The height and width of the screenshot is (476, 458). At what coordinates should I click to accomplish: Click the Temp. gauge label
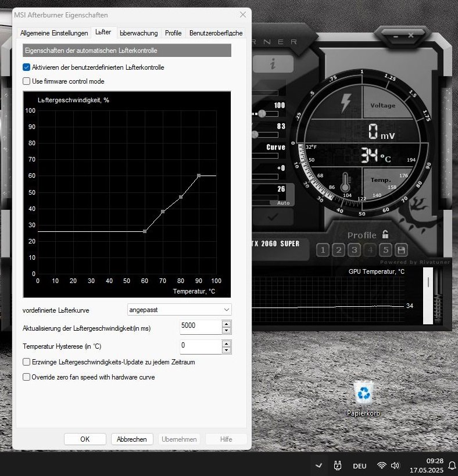click(381, 180)
